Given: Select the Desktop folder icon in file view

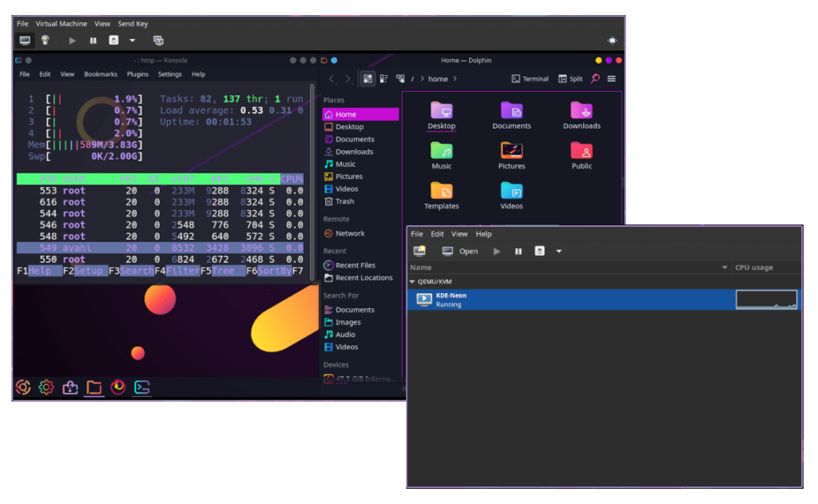Looking at the screenshot, I should point(441,115).
